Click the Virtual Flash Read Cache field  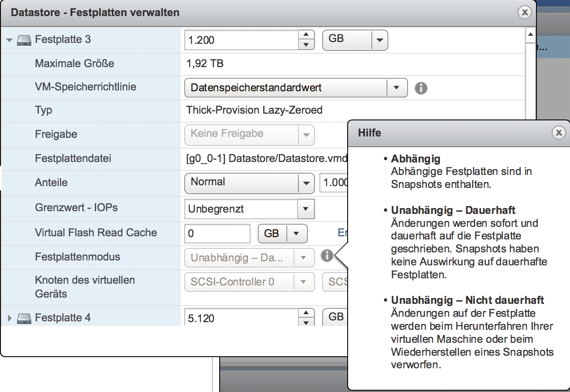click(217, 234)
